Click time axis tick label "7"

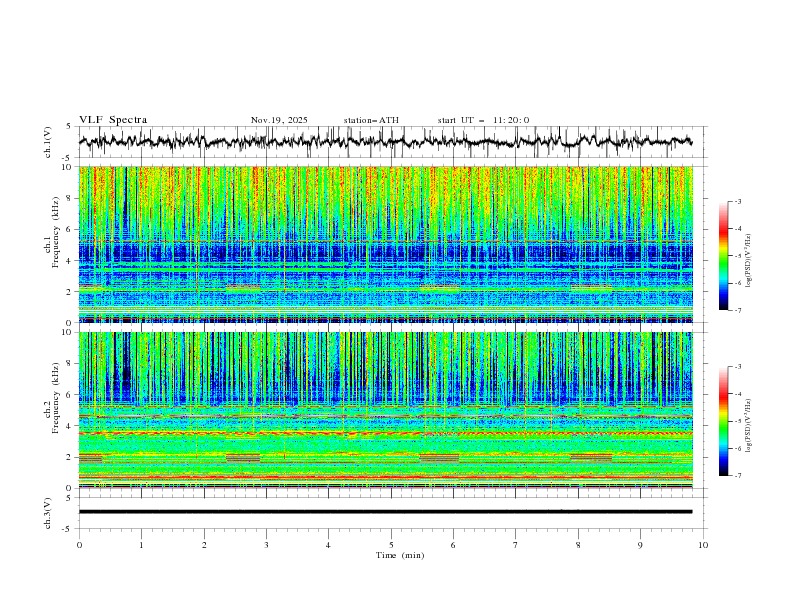pyautogui.click(x=516, y=545)
